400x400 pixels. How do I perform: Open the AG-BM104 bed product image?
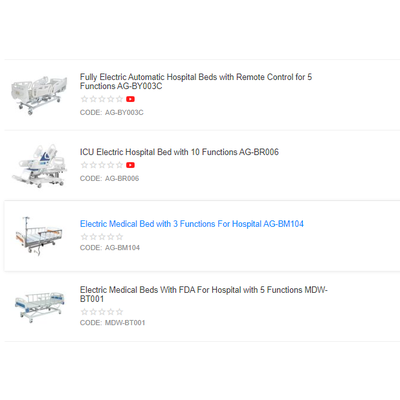39,236
